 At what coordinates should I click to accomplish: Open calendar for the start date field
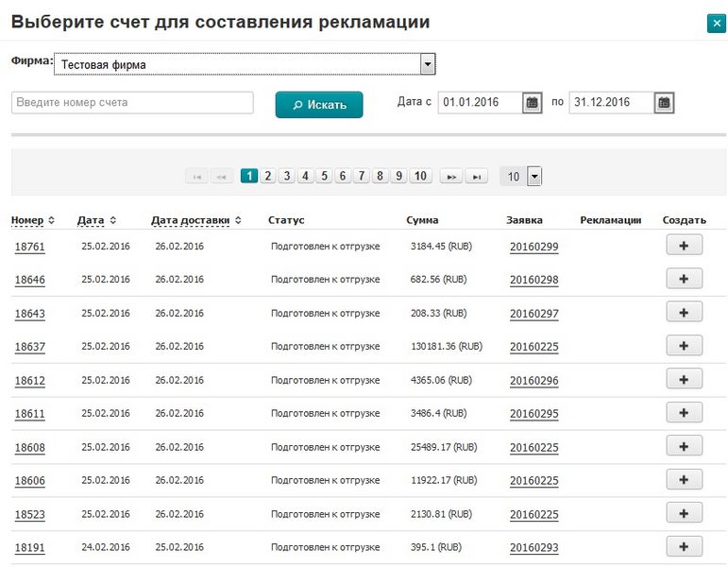[533, 102]
